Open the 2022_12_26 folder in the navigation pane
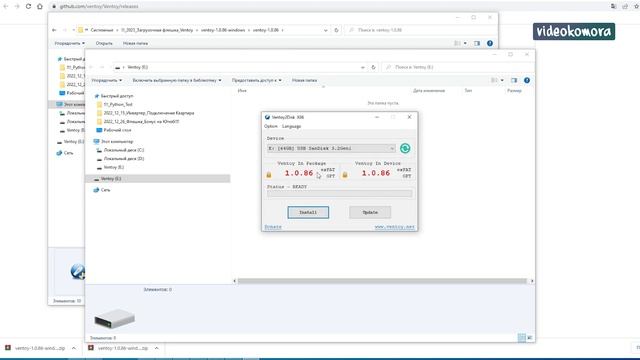The height and width of the screenshot is (360, 640). [x=141, y=122]
